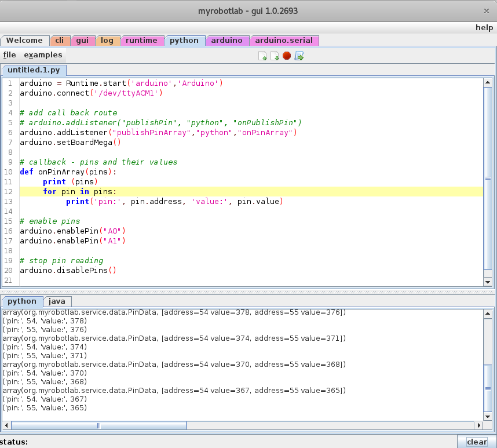Click the console horizontal scrollbar thumb
Image resolution: width=497 pixels, height=448 pixels.
[98, 425]
